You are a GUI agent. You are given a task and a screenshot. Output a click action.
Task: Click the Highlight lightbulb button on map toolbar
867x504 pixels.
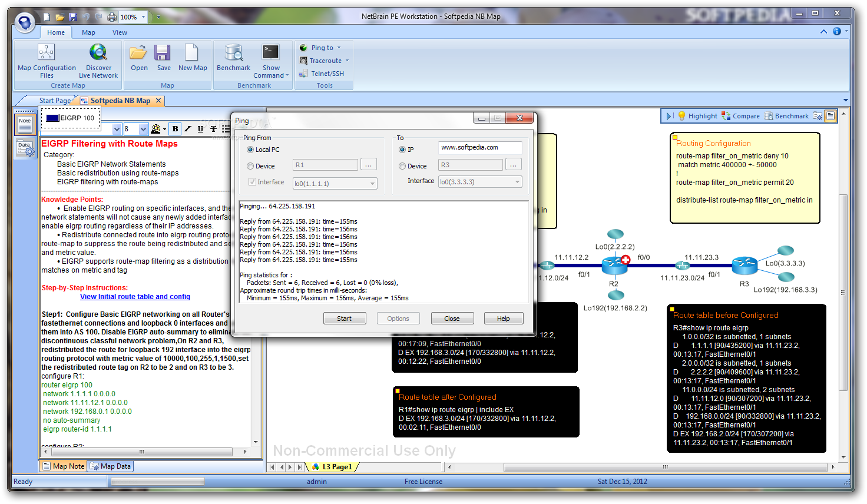click(x=697, y=116)
